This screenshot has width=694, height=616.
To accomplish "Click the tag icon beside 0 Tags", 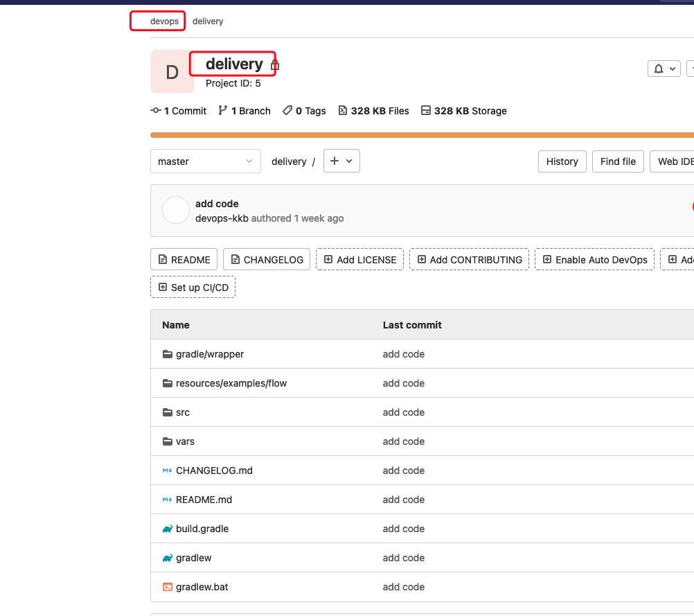I will coord(287,110).
